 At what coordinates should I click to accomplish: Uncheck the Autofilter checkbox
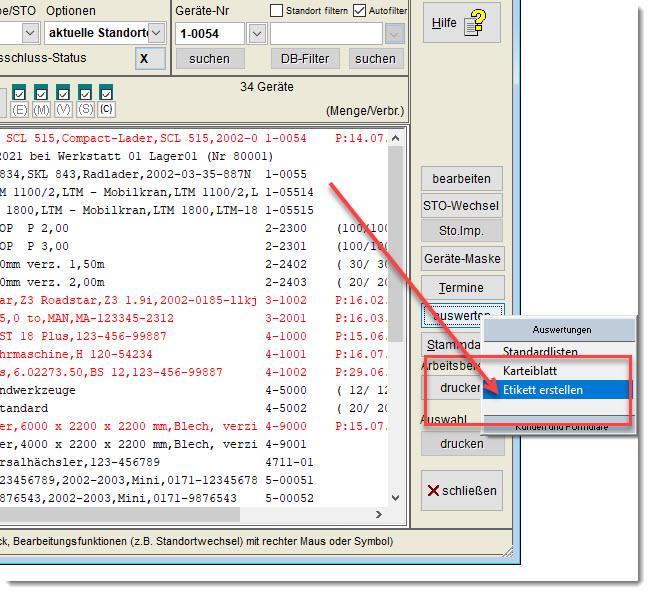(359, 10)
